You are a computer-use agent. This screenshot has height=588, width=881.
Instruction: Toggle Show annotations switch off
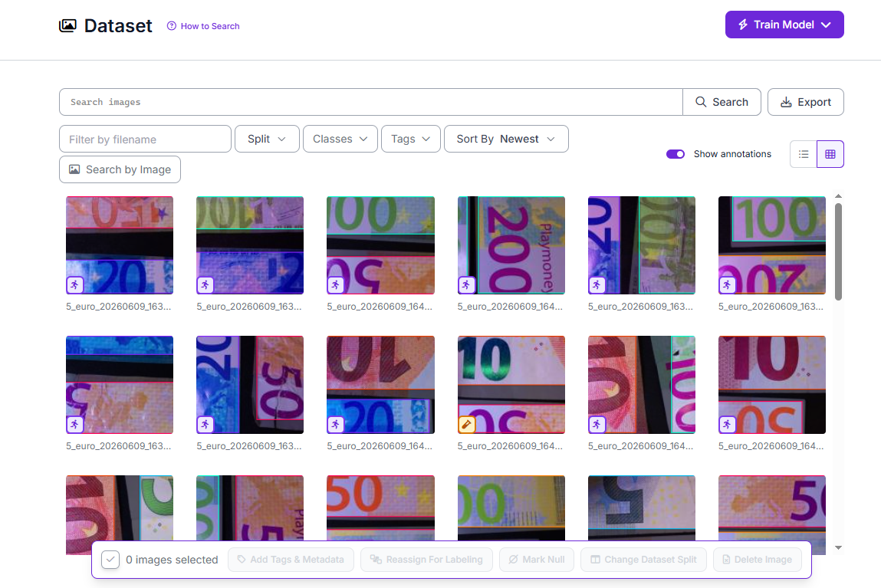click(x=676, y=154)
